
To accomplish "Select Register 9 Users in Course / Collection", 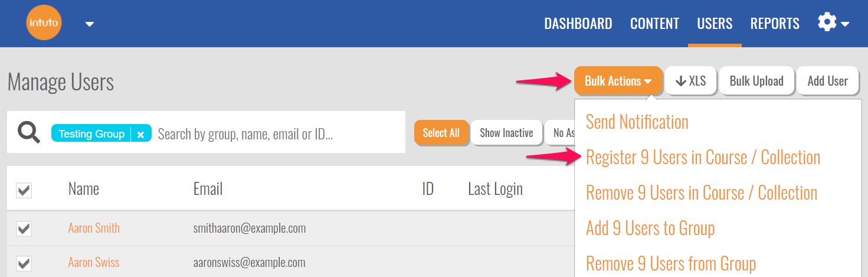I will click(703, 158).
